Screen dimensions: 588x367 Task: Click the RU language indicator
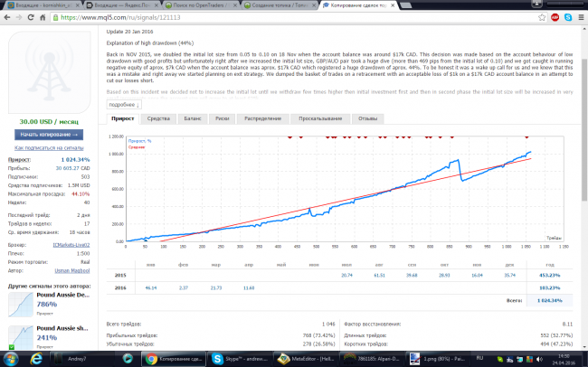pos(479,358)
